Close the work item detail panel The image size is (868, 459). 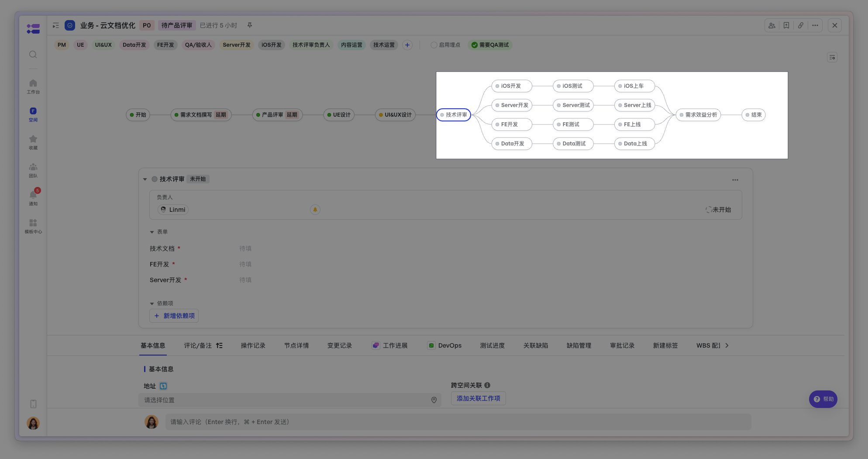[835, 25]
